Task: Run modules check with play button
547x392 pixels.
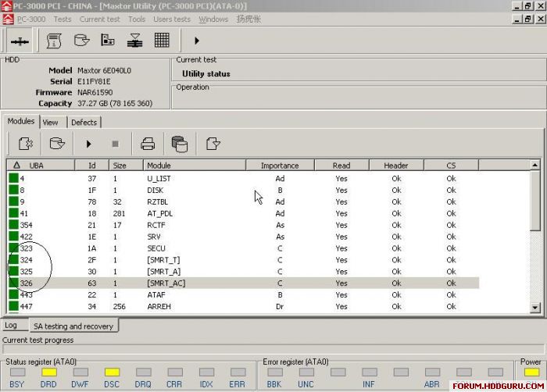Action: click(x=88, y=144)
